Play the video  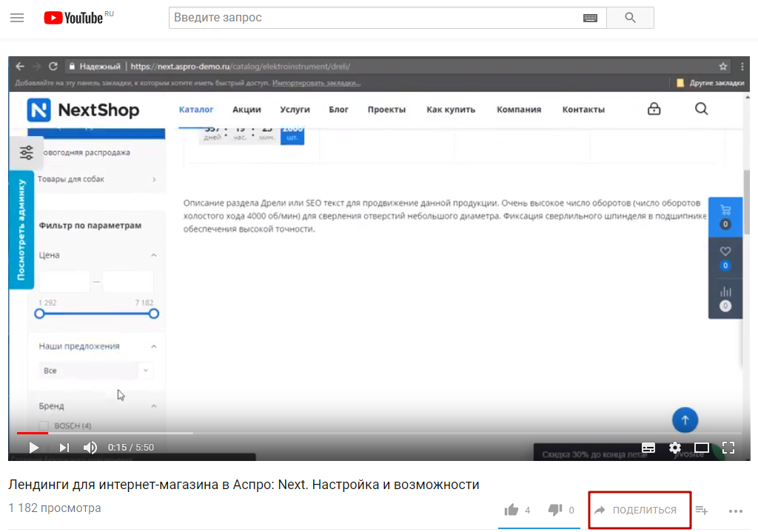point(33,448)
